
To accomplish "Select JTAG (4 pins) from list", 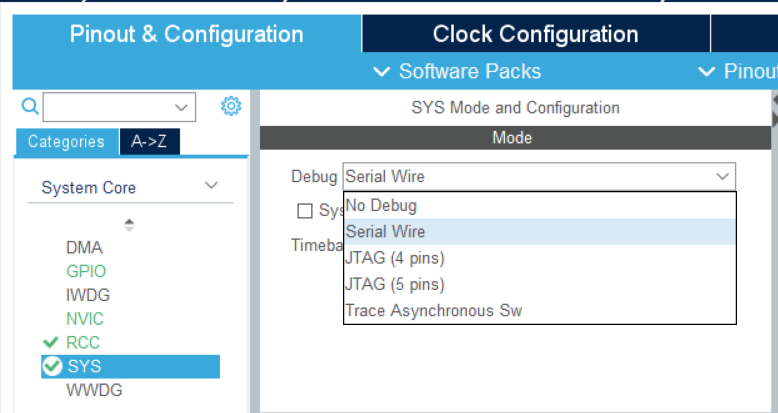I will 395,258.
